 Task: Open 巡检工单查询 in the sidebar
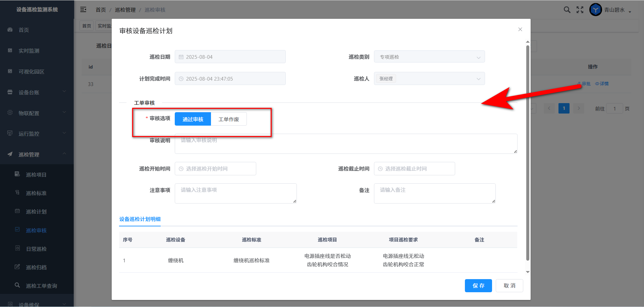point(41,286)
